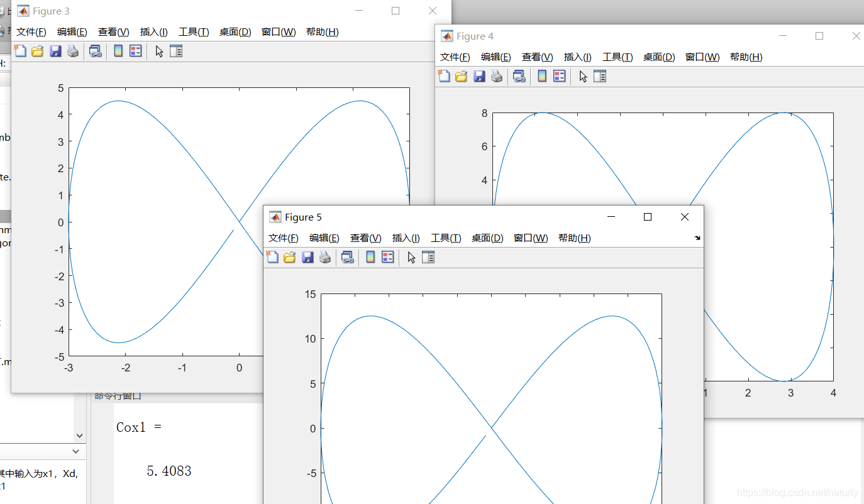
Task: Click the value 5.4083 in command window
Action: tap(169, 471)
